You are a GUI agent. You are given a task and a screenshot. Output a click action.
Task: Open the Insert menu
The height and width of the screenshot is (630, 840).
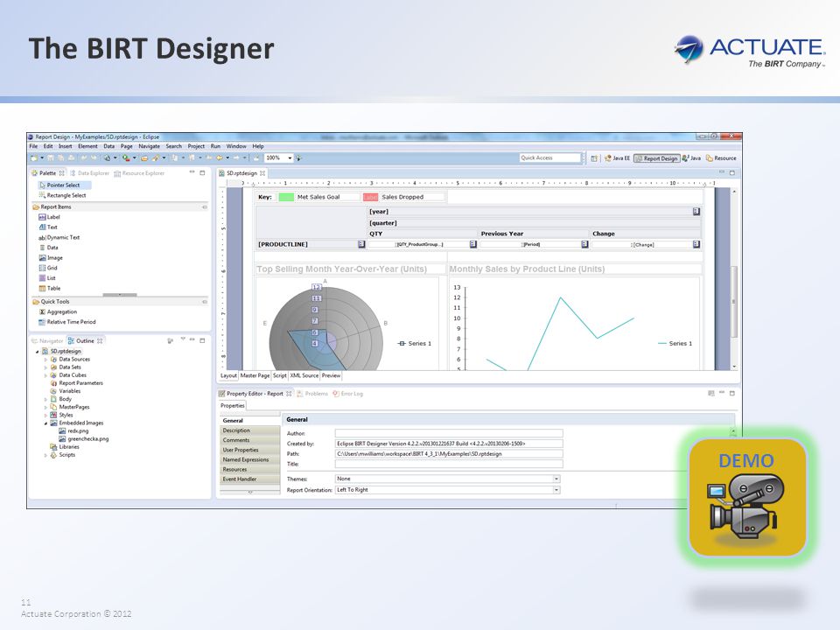[x=66, y=146]
